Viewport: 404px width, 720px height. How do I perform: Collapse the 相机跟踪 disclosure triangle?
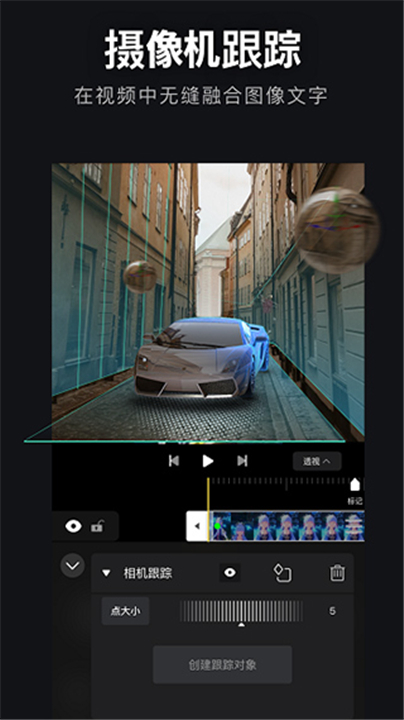coord(107,573)
